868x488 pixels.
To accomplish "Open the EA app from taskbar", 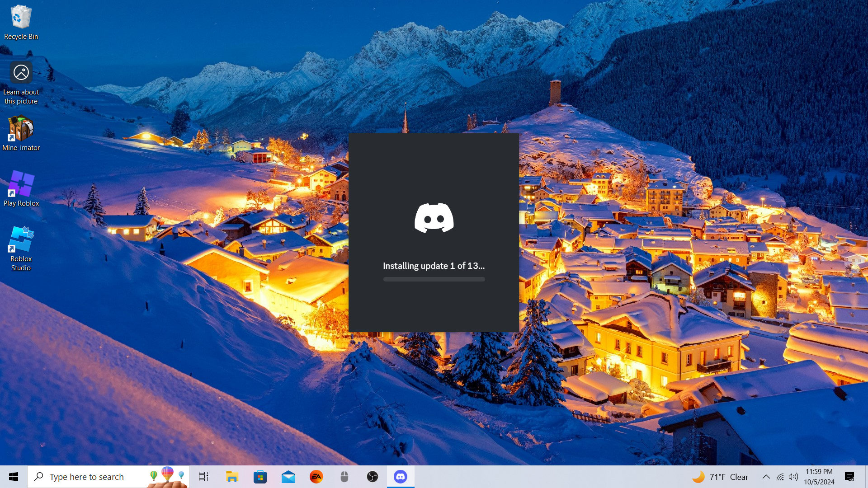I will point(316,477).
